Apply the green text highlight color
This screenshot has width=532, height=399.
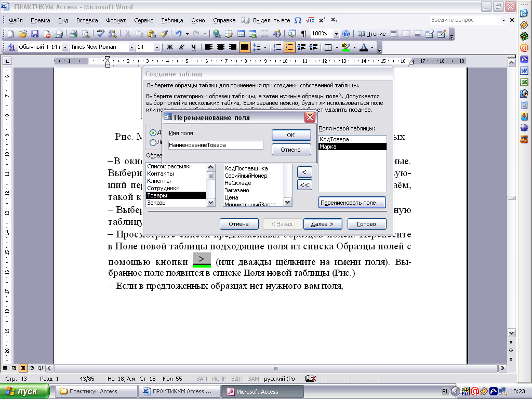point(345,47)
